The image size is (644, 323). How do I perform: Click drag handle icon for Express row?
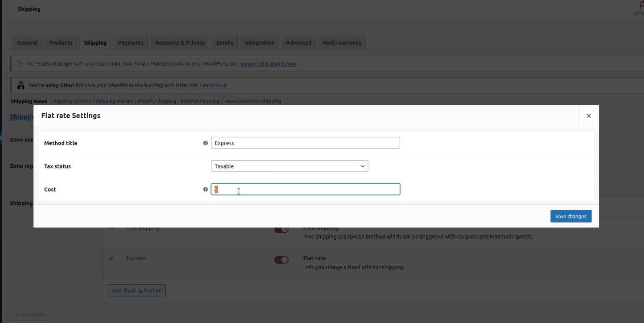111,258
